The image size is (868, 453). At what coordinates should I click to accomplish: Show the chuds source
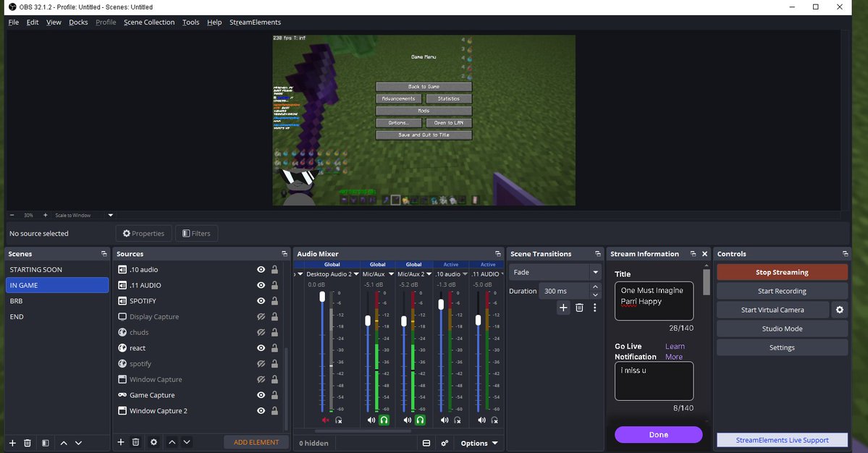click(261, 332)
